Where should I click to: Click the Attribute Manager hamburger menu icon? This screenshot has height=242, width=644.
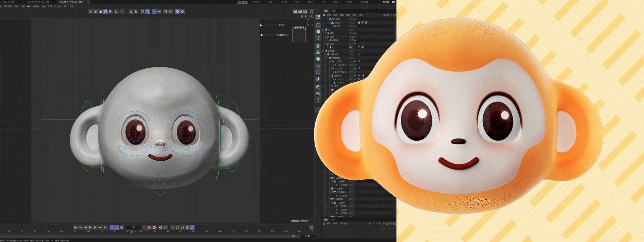click(x=324, y=224)
